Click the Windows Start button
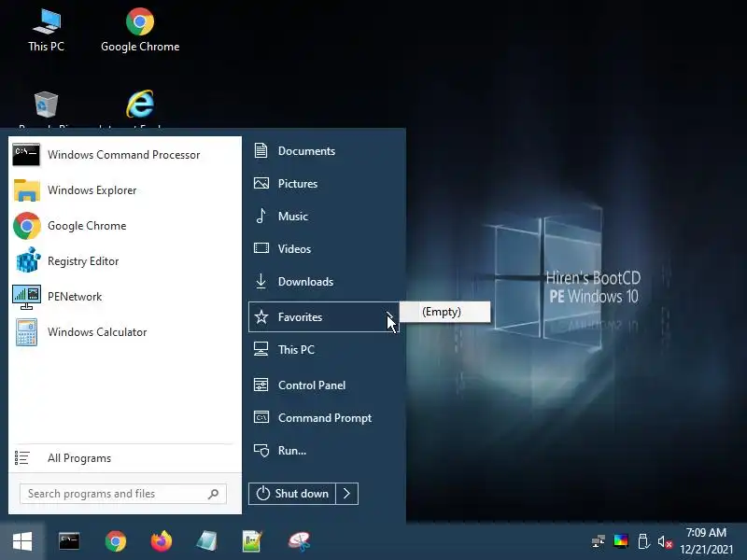747x560 pixels. tap(22, 541)
